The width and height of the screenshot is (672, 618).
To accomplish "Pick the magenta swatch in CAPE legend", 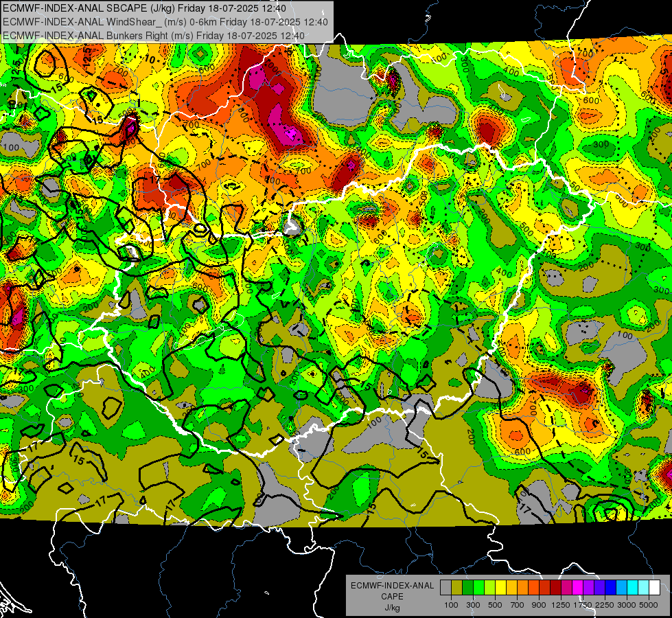I will 577,587.
